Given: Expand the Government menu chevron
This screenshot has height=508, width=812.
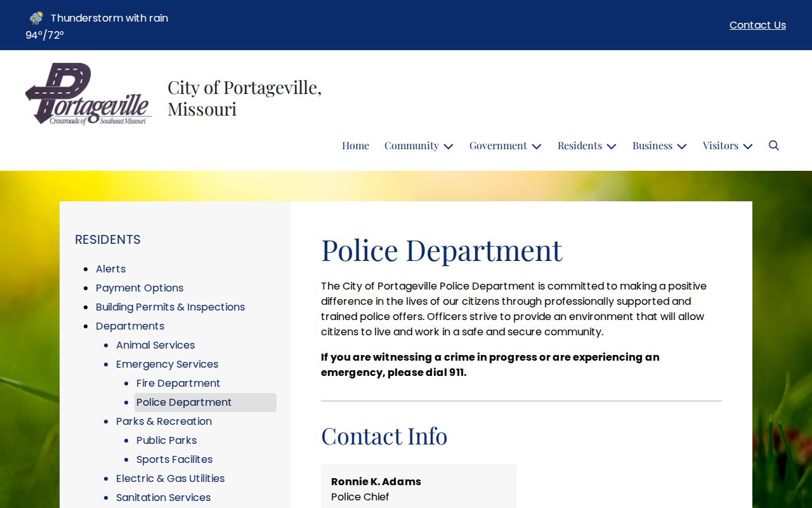Looking at the screenshot, I should [x=537, y=146].
